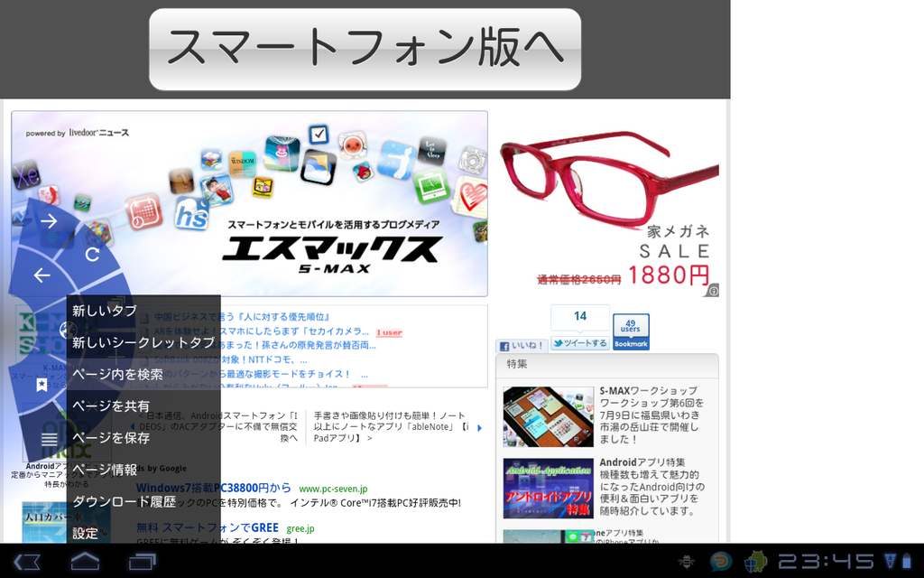Tap the blue previous-article arrow

(132, 426)
